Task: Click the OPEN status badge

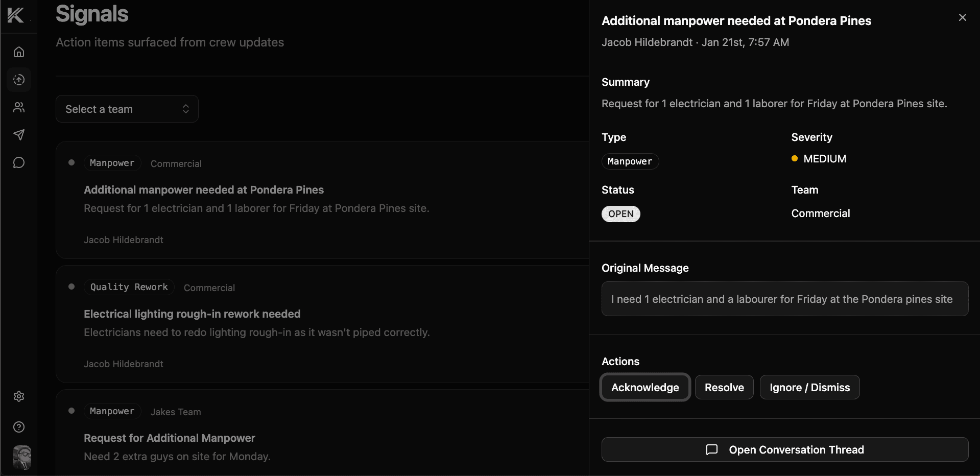Action: [x=620, y=214]
